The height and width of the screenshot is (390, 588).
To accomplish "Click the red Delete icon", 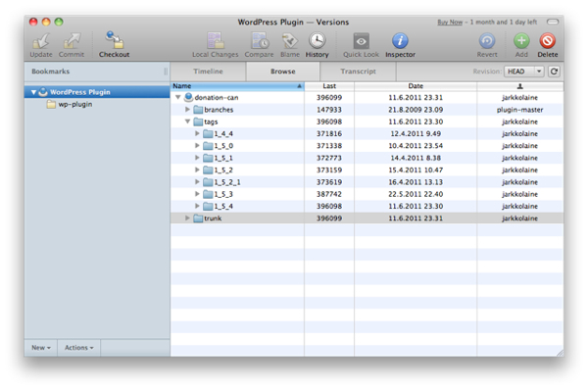I will [x=548, y=41].
